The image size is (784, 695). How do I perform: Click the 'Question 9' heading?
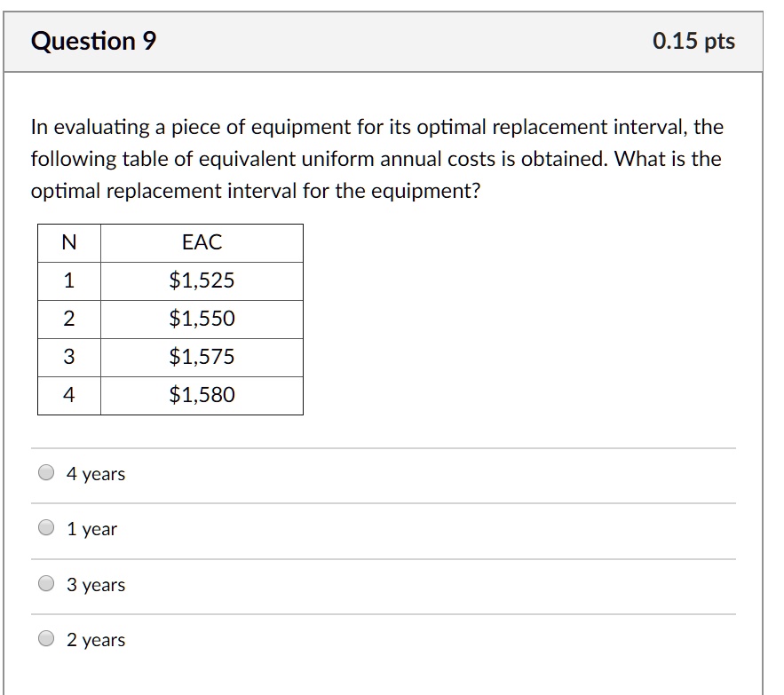[92, 39]
